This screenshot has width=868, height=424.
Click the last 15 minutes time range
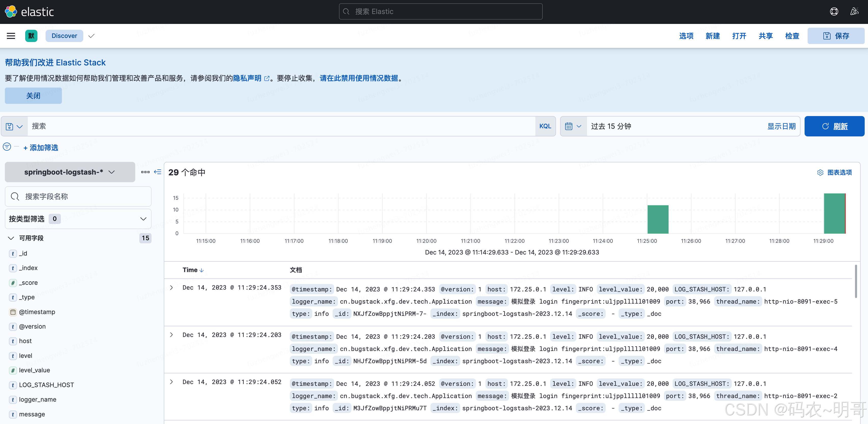[611, 126]
